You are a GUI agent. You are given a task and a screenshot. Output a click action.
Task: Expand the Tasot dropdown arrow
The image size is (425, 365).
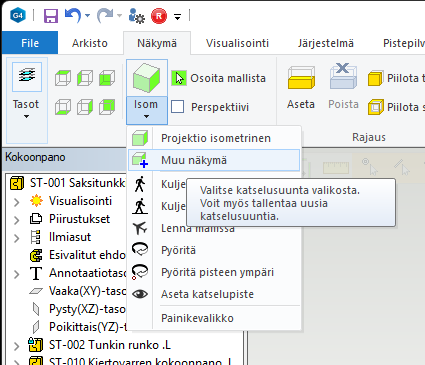(x=26, y=116)
